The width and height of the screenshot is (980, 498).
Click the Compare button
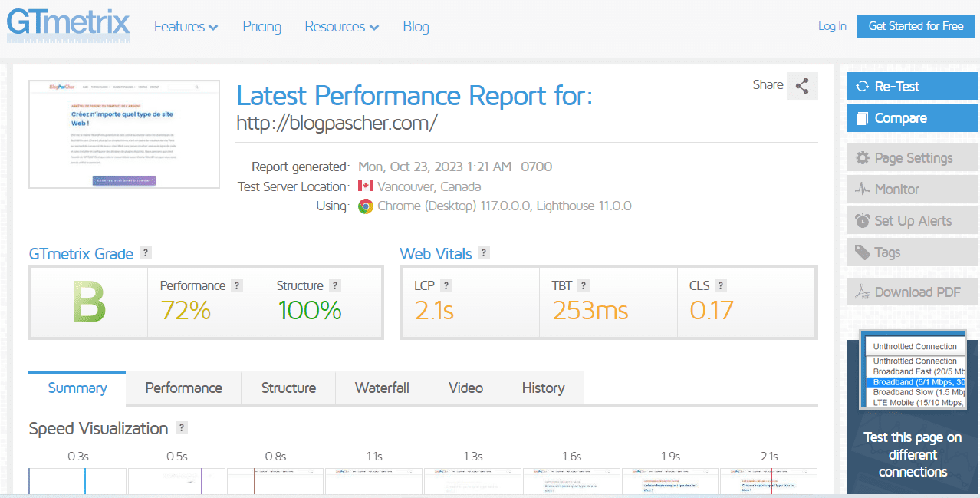click(913, 118)
